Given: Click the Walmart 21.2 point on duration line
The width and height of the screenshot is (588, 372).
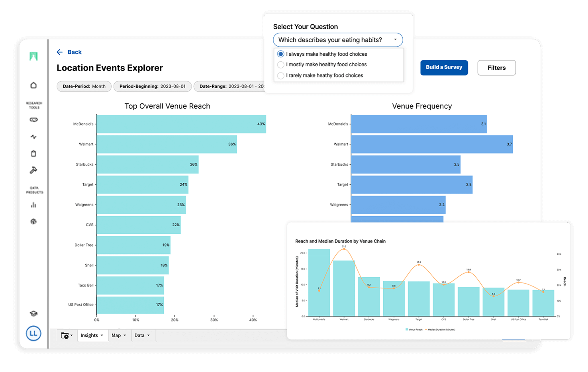Looking at the screenshot, I should coord(344,249).
